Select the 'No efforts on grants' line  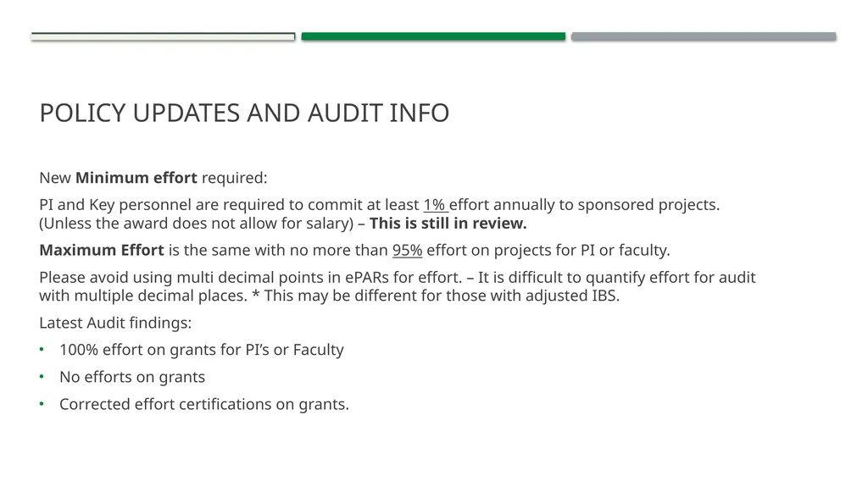click(x=132, y=377)
